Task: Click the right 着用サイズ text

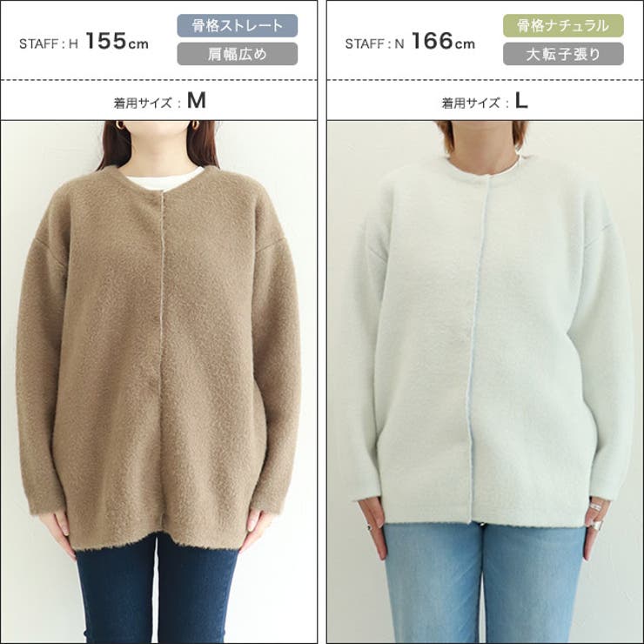Action: (x=470, y=103)
